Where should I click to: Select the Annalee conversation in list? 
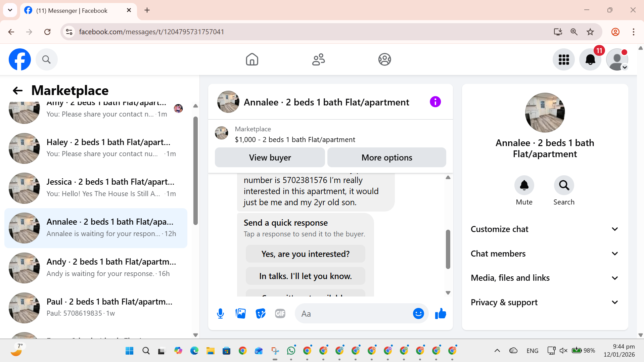click(x=96, y=228)
